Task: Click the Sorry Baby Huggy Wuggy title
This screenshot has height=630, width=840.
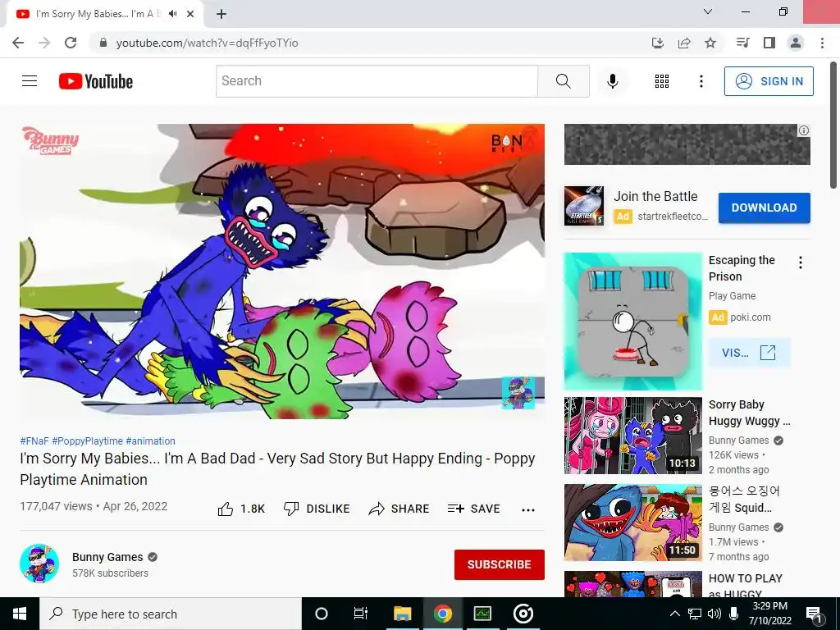Action: pyautogui.click(x=749, y=413)
